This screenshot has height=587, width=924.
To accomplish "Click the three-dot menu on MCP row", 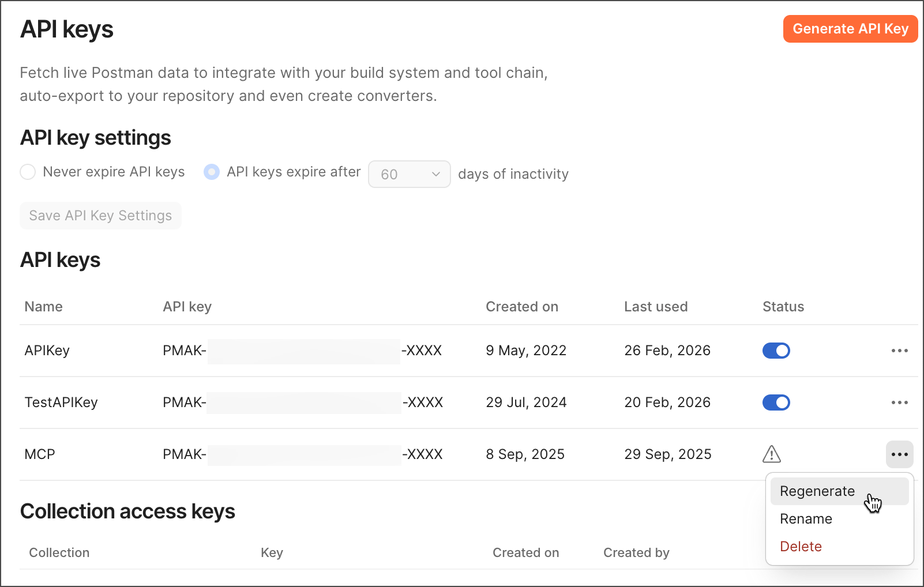I will tap(899, 454).
